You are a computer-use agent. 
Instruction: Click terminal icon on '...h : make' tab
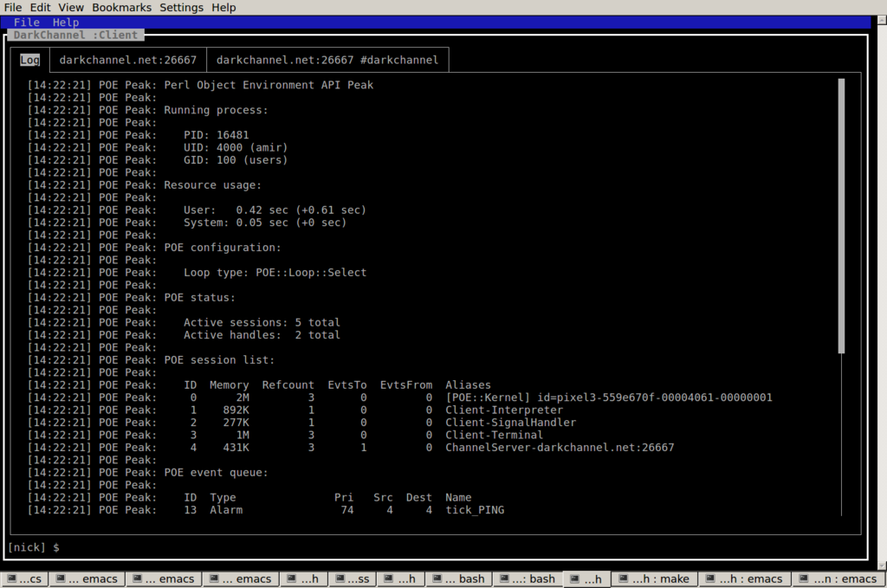click(x=622, y=579)
